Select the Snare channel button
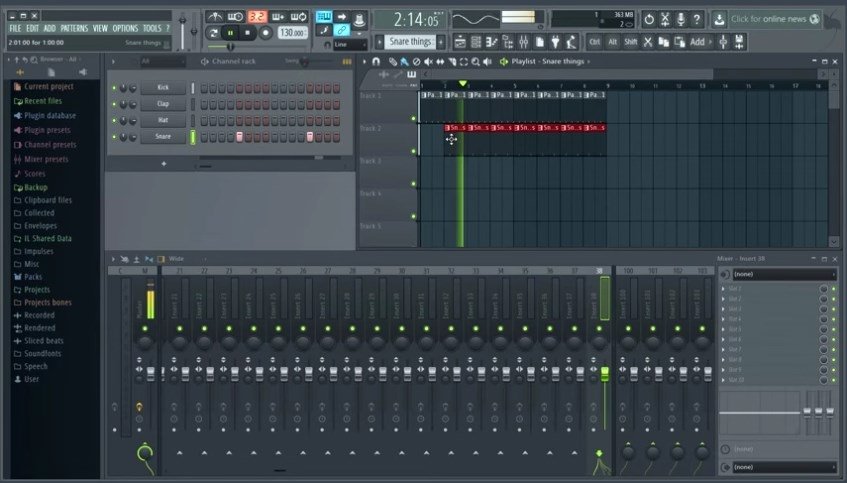 pos(163,137)
